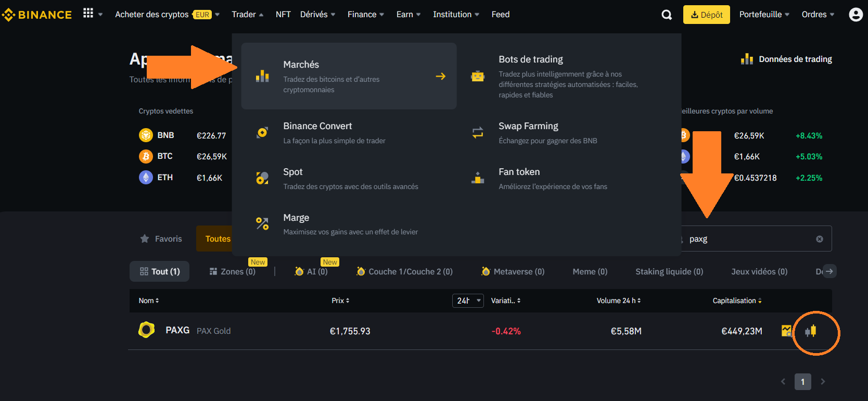The image size is (868, 401).
Task: Open Marchés menu entry
Action: pos(349,76)
